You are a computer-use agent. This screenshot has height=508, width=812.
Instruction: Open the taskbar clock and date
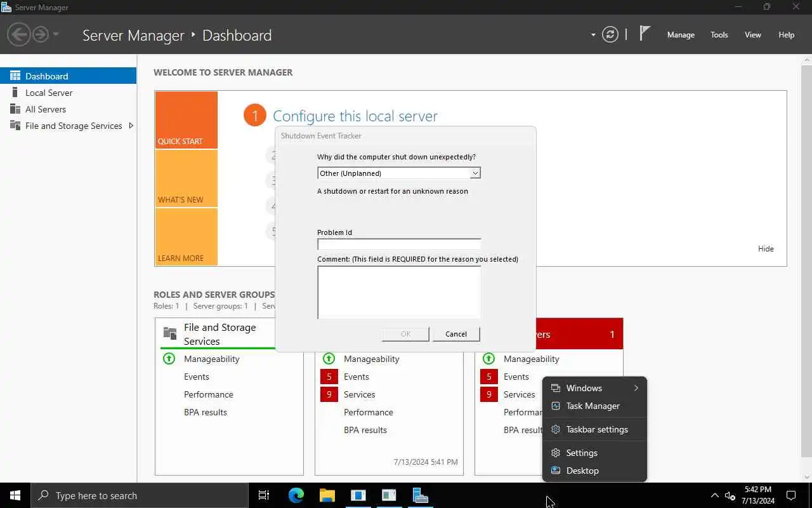[757, 495]
